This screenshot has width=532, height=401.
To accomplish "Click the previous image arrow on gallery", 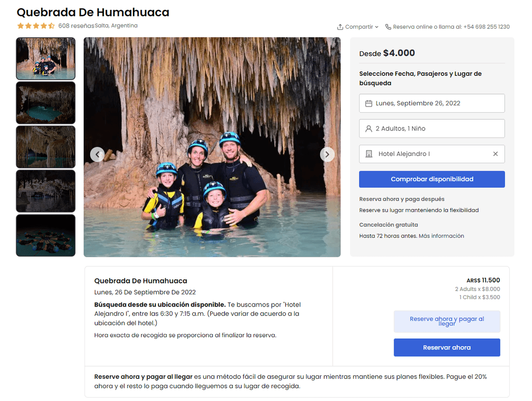I will [x=98, y=154].
